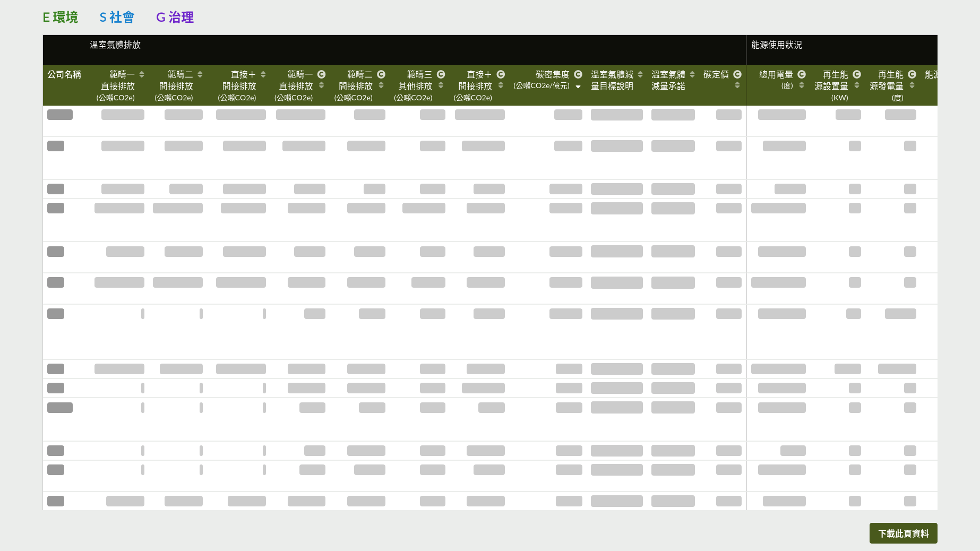Sort arrows under C icon of 碳定價
Screen dimensions: 980x551
tap(737, 85)
